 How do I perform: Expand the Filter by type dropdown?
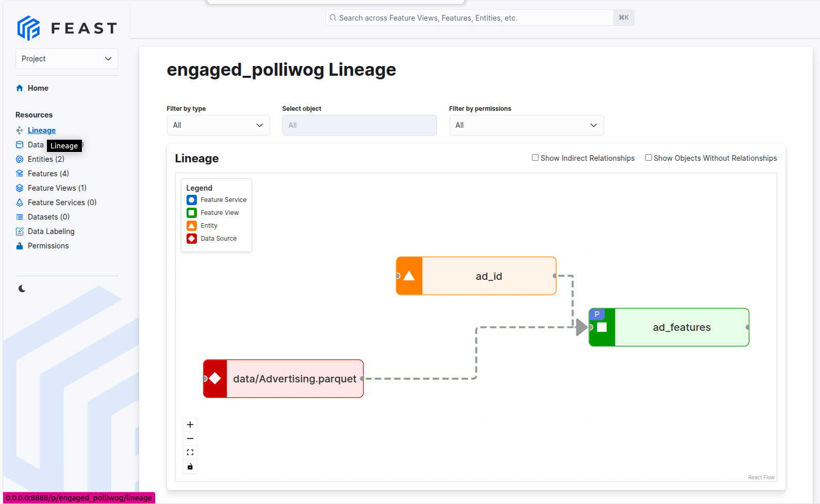pos(218,125)
